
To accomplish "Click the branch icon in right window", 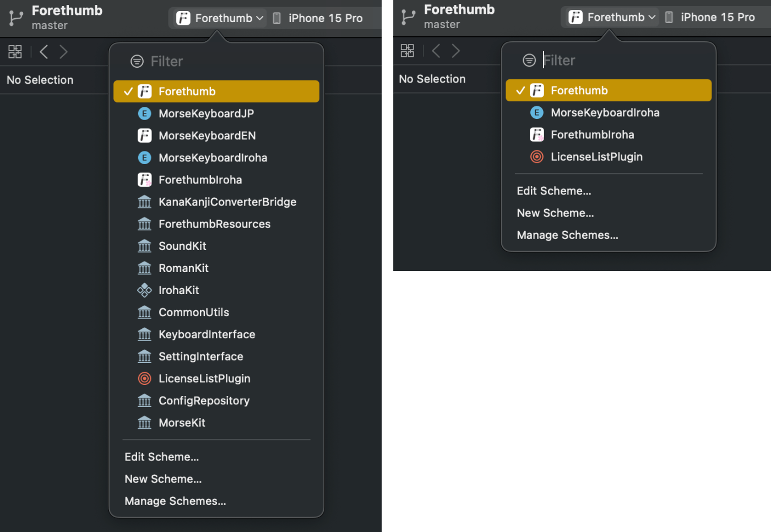I will tap(408, 17).
